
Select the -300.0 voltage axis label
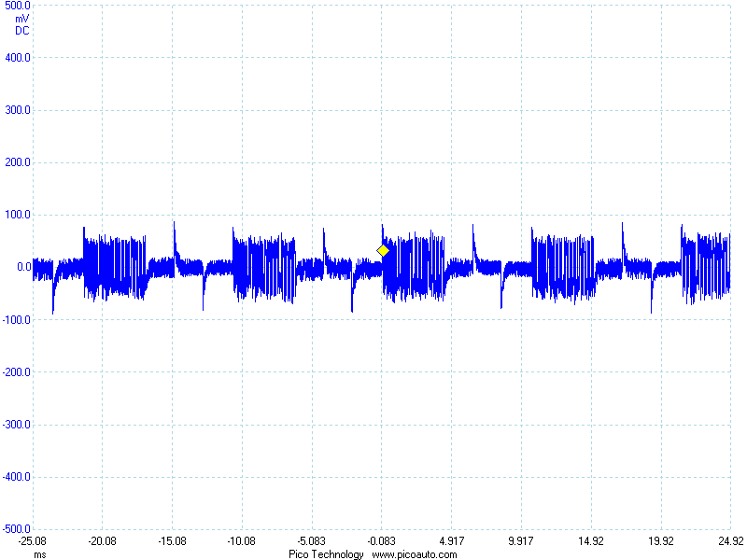[16, 425]
